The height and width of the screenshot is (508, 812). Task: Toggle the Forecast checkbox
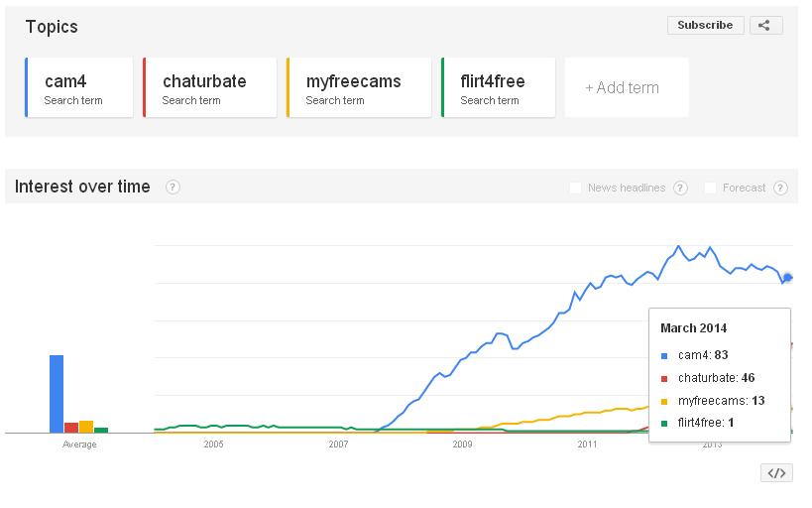point(710,188)
